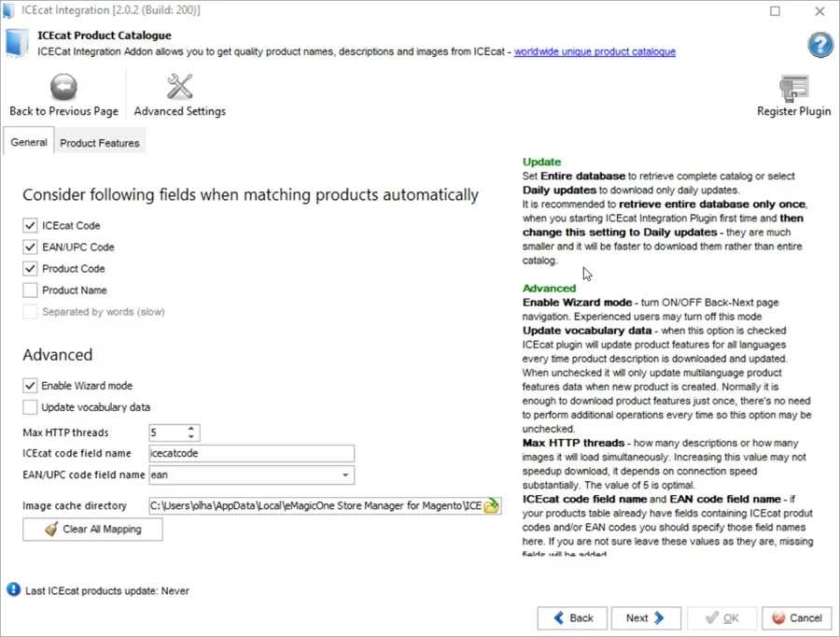Click the Image cache directory path field
The width and height of the screenshot is (840, 637).
(316, 505)
